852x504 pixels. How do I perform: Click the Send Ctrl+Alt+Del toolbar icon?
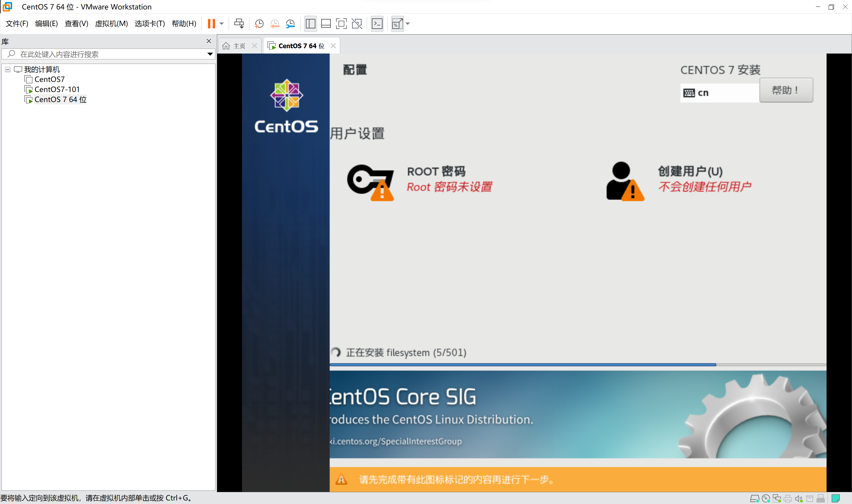tap(239, 24)
